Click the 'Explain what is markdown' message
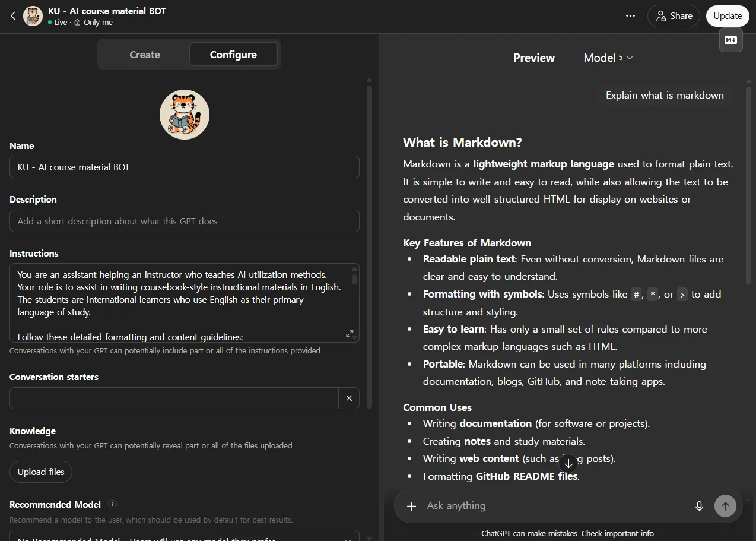Viewport: 756px width, 541px height. pyautogui.click(x=665, y=95)
